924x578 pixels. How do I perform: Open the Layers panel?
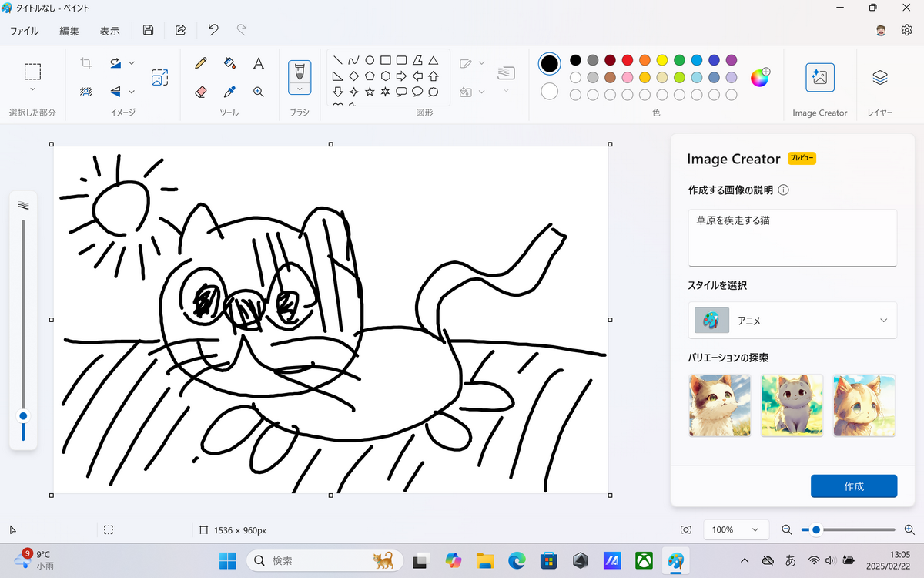(880, 77)
